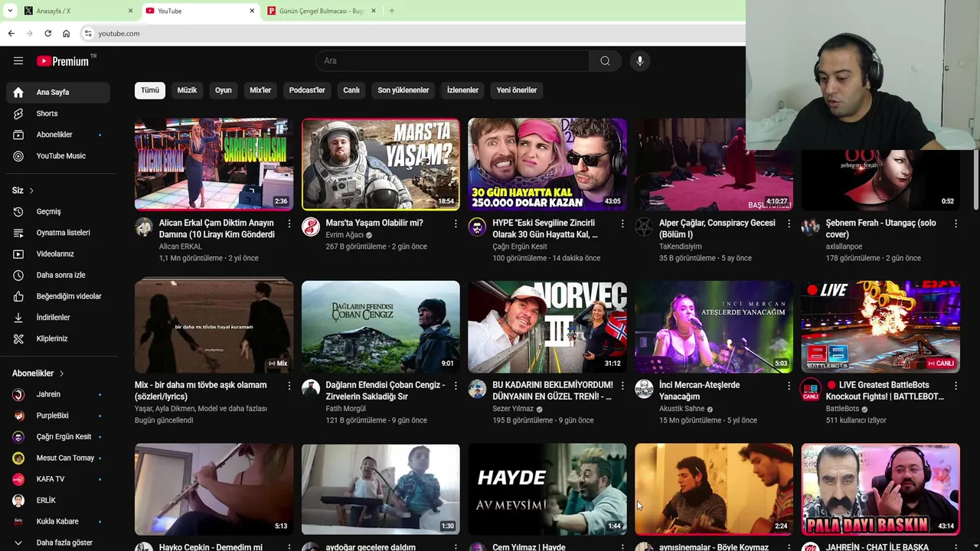Click Sezer Yılmaz channel name
This screenshot has height=551, width=980.
(513, 409)
